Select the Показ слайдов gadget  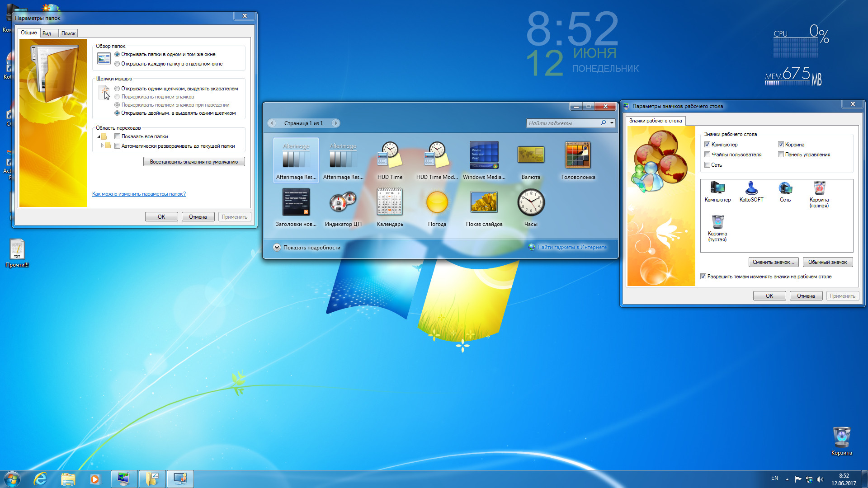pos(484,207)
